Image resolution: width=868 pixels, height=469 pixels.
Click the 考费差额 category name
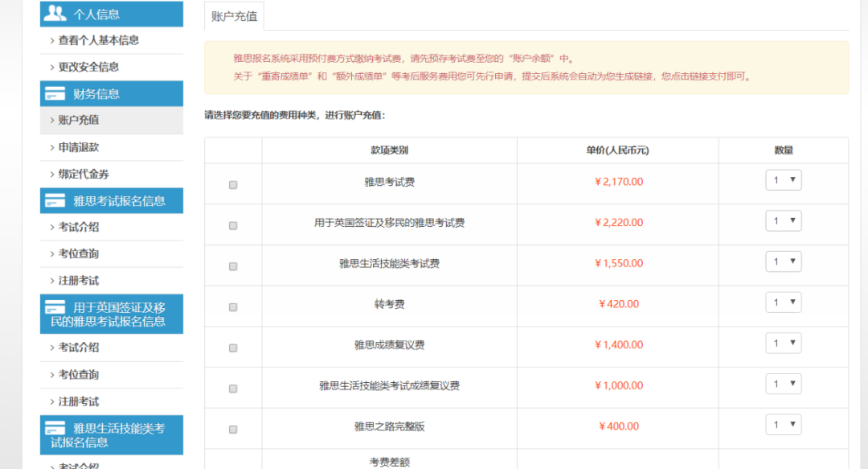pyautogui.click(x=390, y=462)
